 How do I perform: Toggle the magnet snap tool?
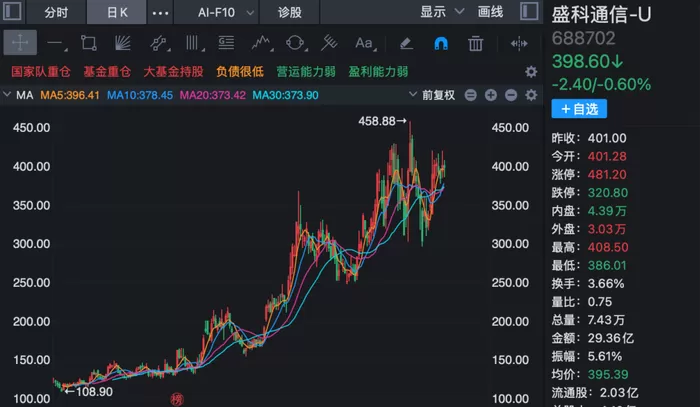coord(441,43)
